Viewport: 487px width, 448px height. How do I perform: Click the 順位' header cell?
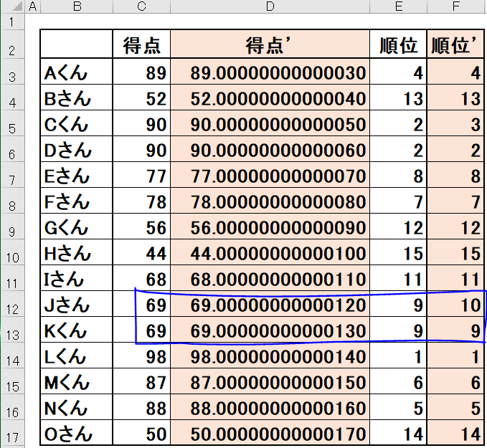click(x=455, y=44)
